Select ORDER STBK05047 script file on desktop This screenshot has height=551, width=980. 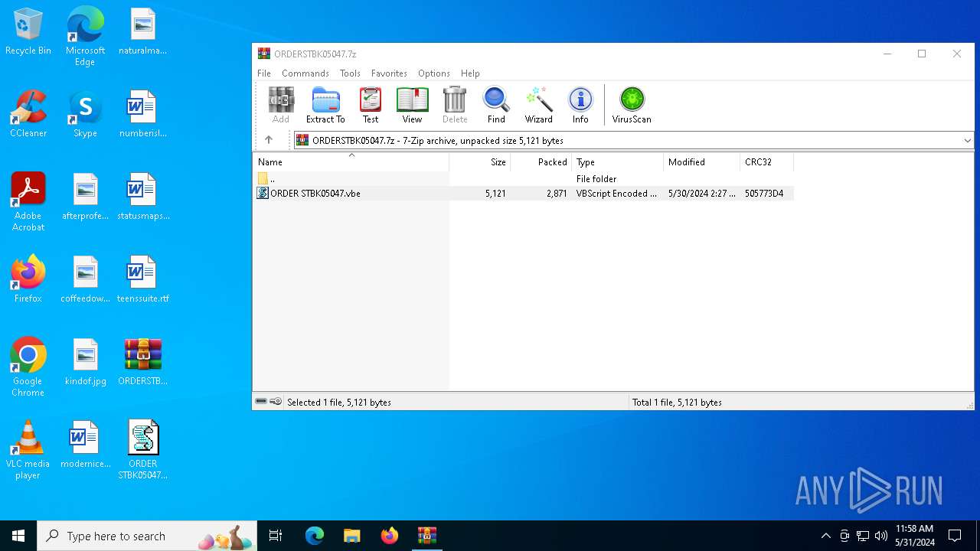point(142,450)
